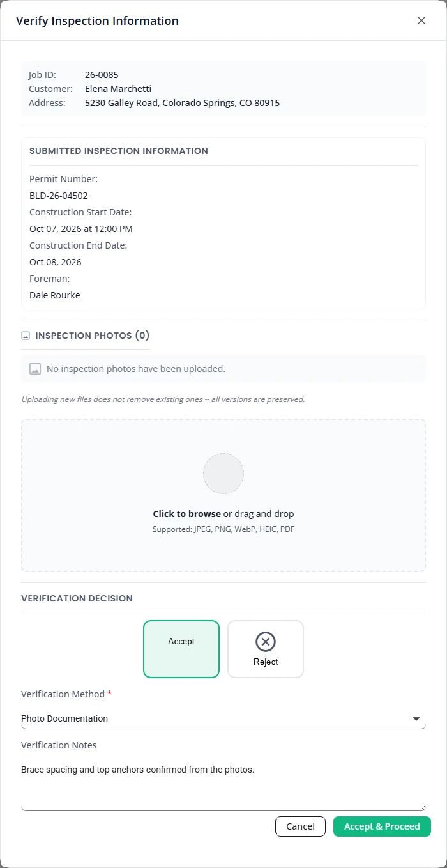Open the Verification Method dropdown showing Photo Documentation
Viewport: 447px width, 868px height.
coord(223,718)
